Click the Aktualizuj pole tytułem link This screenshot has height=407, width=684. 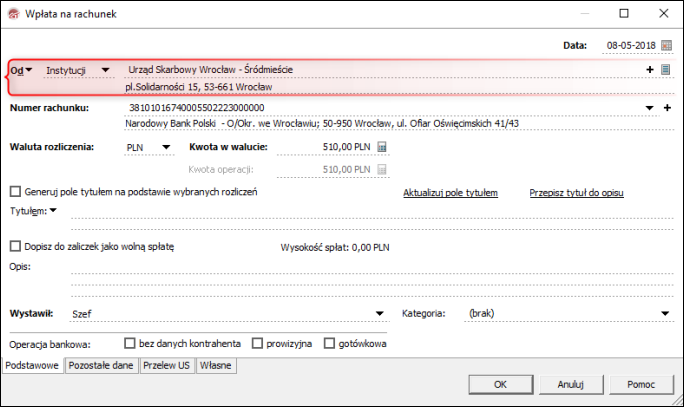[450, 192]
